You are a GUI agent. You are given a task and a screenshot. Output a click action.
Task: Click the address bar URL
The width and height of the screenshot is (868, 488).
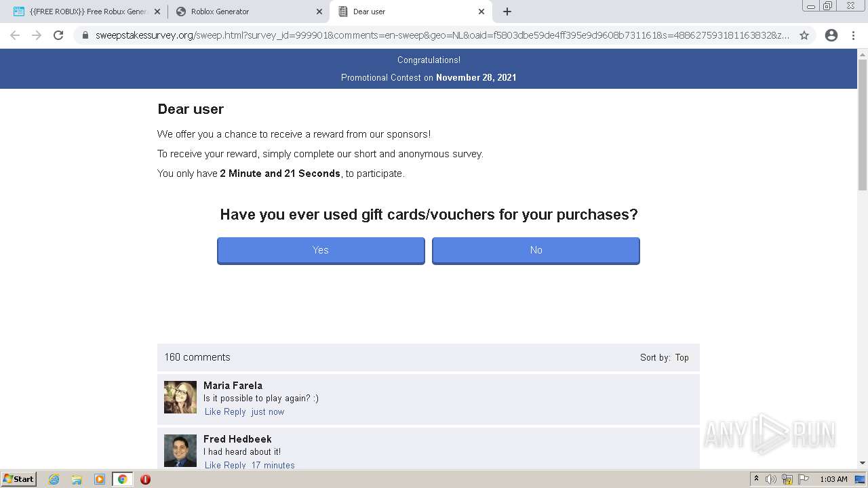pos(442,35)
